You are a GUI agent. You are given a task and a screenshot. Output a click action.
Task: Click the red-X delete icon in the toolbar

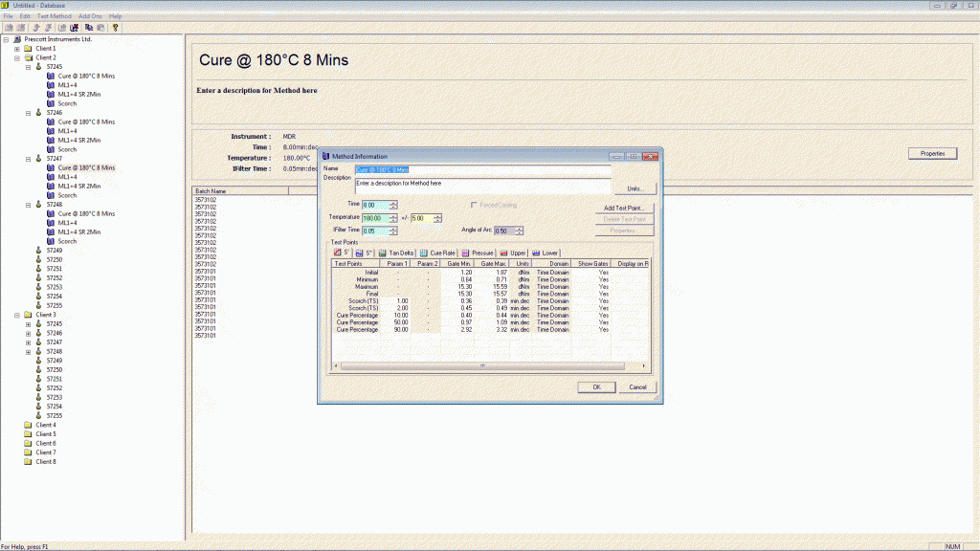coord(74,28)
